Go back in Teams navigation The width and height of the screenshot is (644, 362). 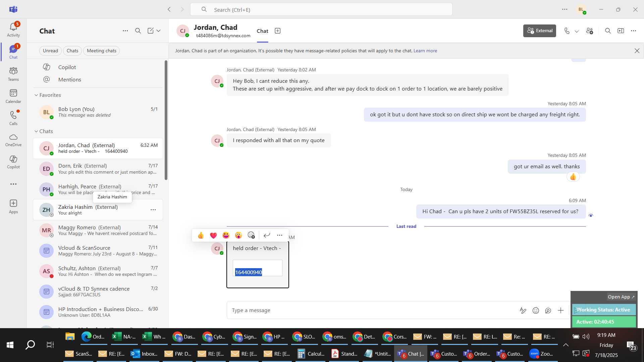pos(169,9)
